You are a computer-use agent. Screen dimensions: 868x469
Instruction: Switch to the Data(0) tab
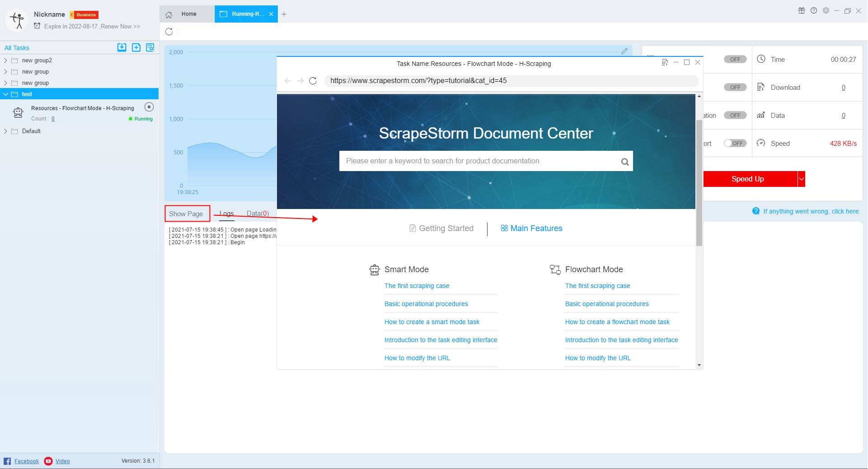[x=258, y=214]
